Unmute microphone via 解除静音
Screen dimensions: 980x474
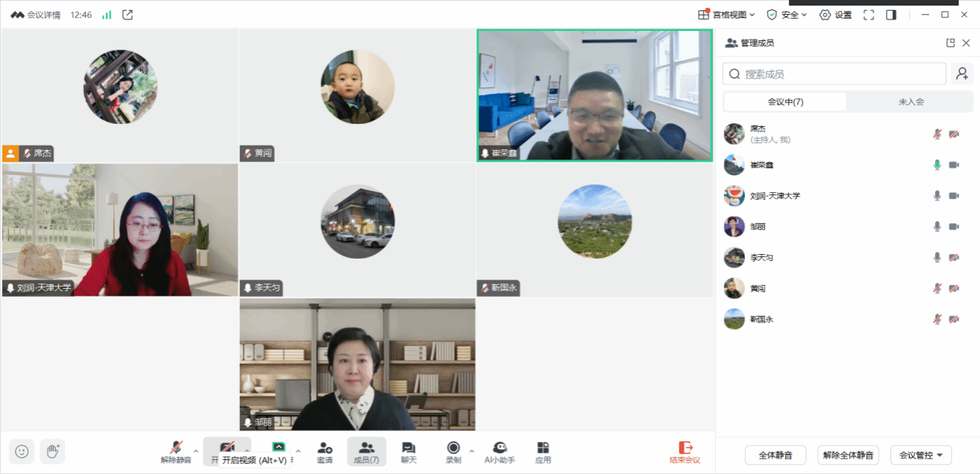pos(176,452)
